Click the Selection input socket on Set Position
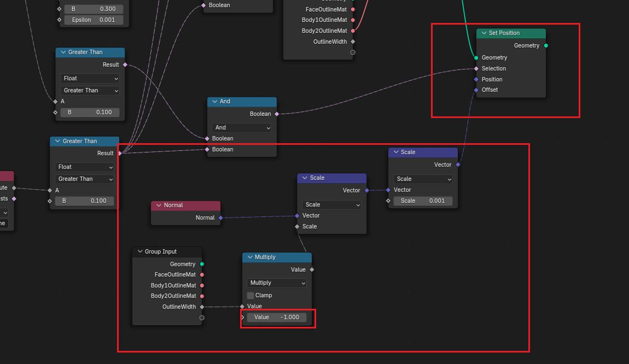The image size is (629, 364). (x=476, y=68)
